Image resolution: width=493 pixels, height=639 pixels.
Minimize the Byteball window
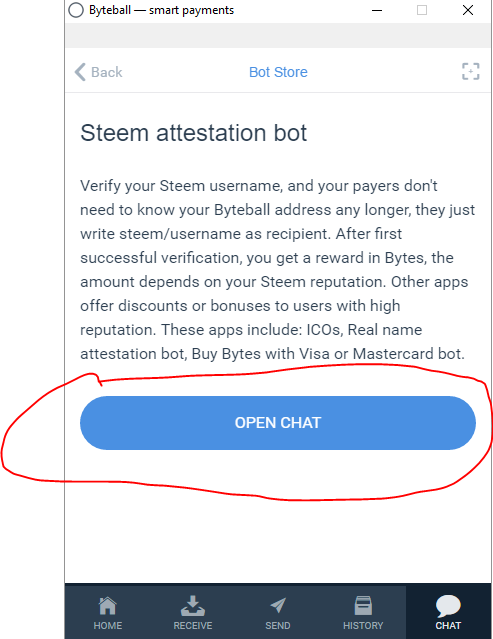click(x=377, y=10)
